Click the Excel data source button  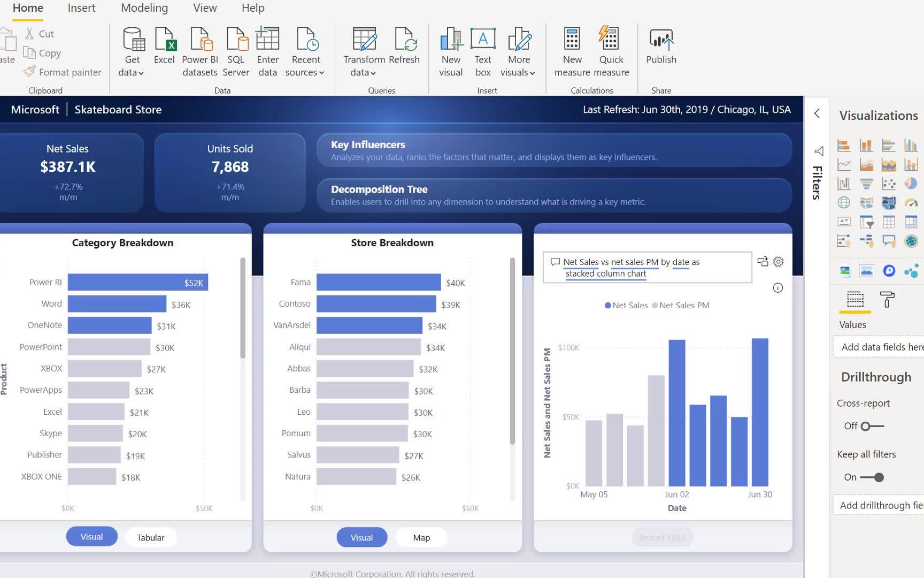pos(164,46)
